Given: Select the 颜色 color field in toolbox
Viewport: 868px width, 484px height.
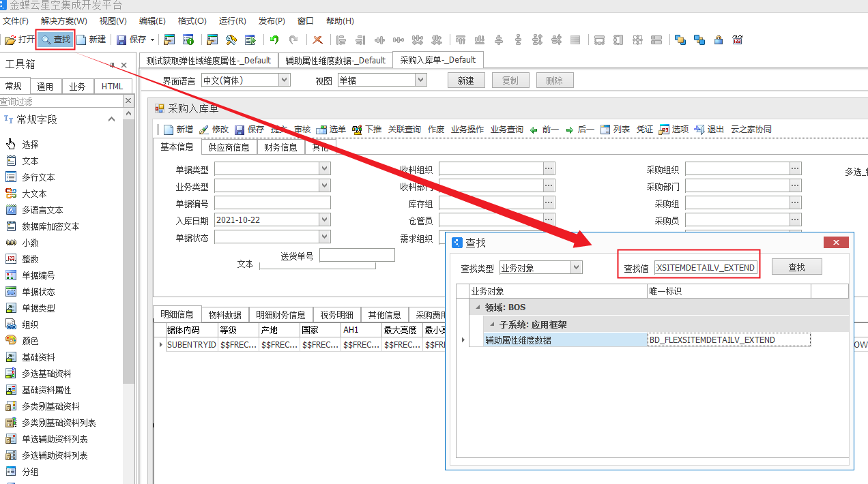Looking at the screenshot, I should [30, 341].
